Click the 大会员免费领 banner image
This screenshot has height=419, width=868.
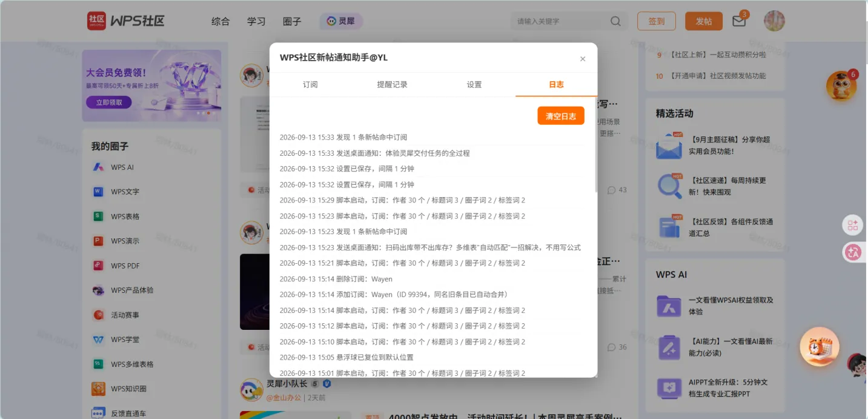point(151,85)
